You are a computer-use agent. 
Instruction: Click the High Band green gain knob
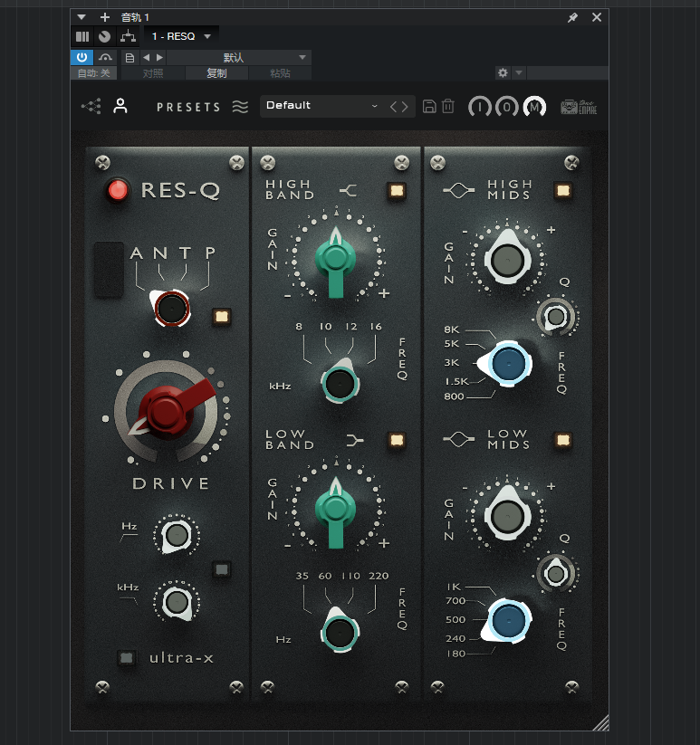(336, 257)
